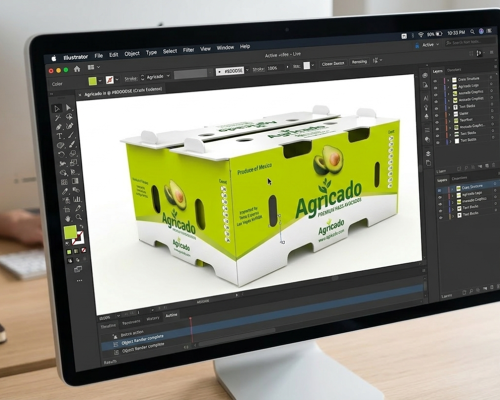Click the large green fill color swatch
Image resolution: width=500 pixels, height=400 pixels.
point(70,232)
